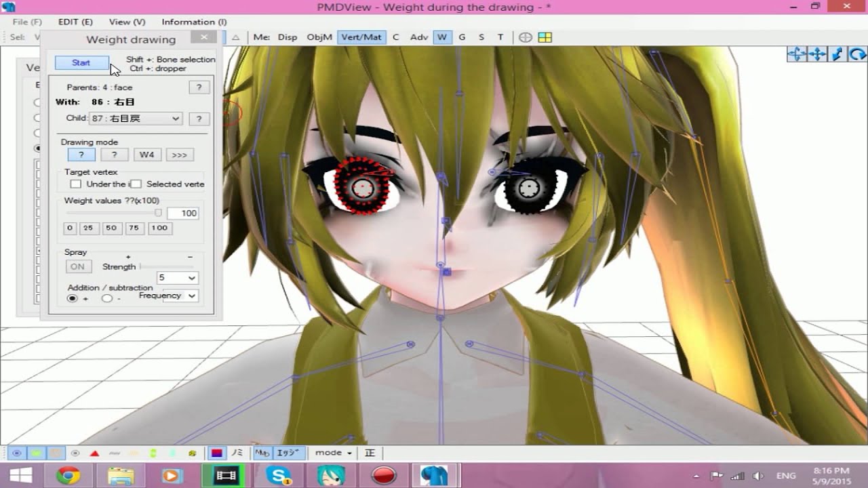
Task: Click the >>> drawing mode button
Action: (x=179, y=155)
